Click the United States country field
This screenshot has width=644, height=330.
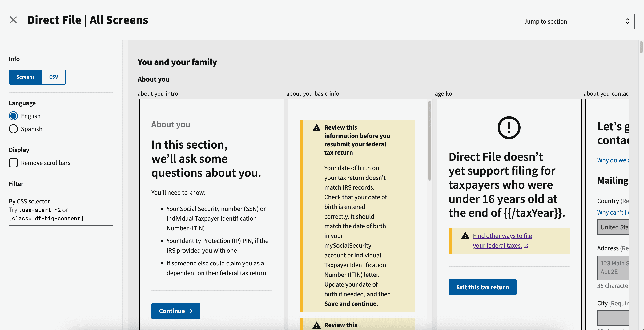tap(613, 227)
